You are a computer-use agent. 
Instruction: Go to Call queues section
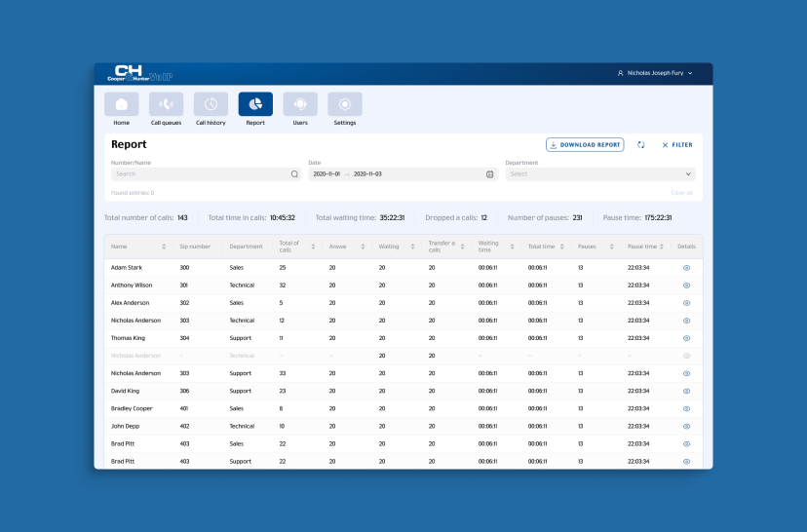167,104
